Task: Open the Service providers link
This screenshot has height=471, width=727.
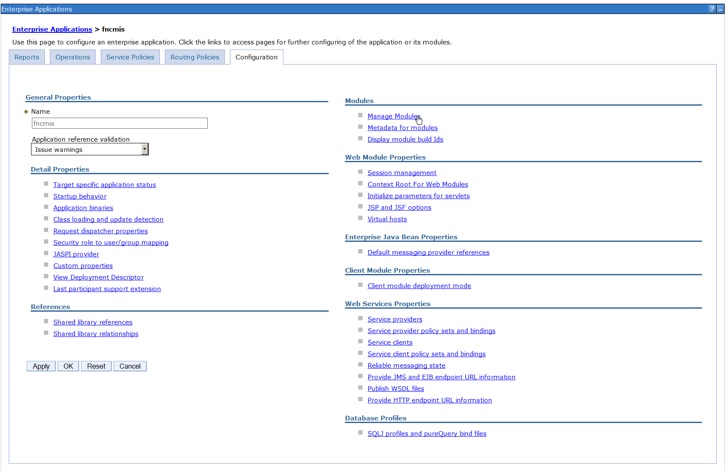Action: 395,319
